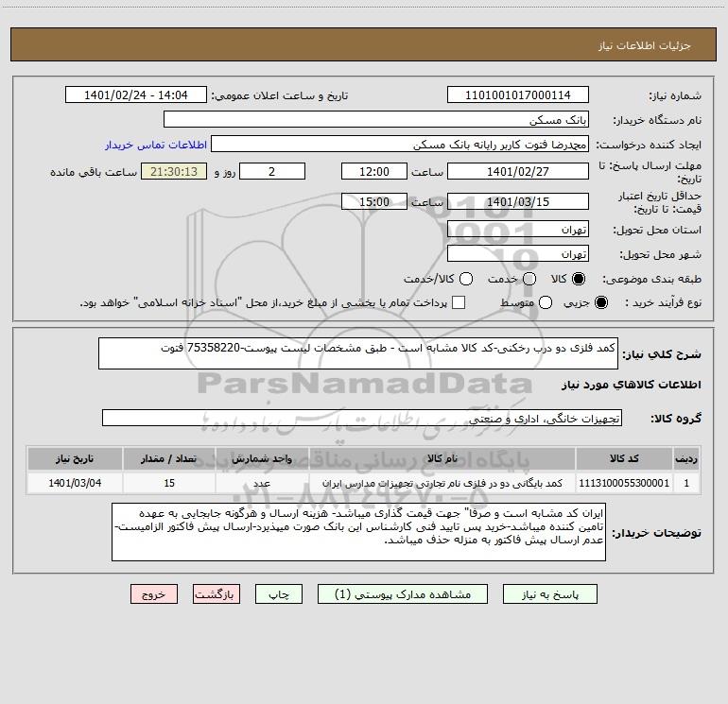Click the تعداد / مقدار column header
The height and width of the screenshot is (704, 728).
pos(169,458)
